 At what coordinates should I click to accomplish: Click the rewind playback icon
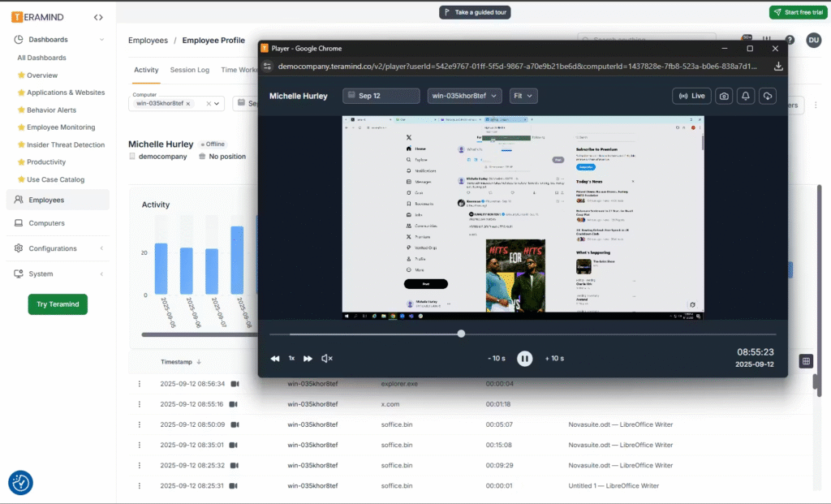[x=275, y=359]
